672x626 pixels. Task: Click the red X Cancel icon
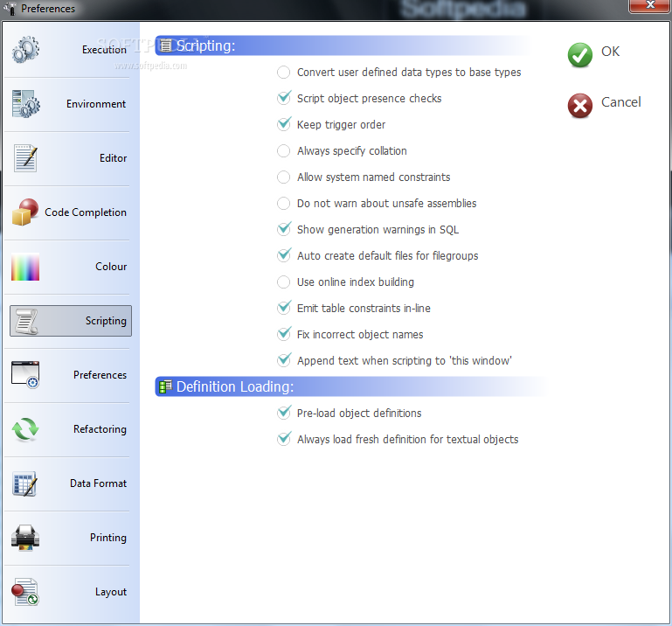point(580,106)
